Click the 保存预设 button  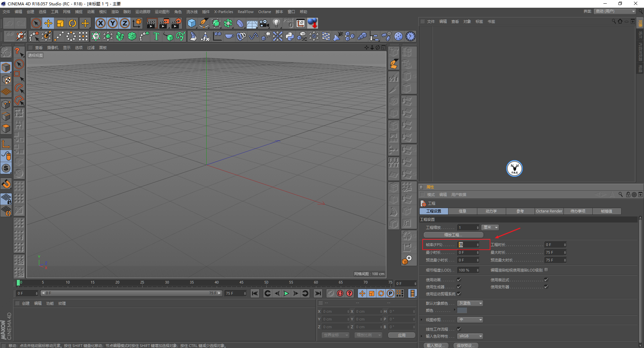(466, 345)
